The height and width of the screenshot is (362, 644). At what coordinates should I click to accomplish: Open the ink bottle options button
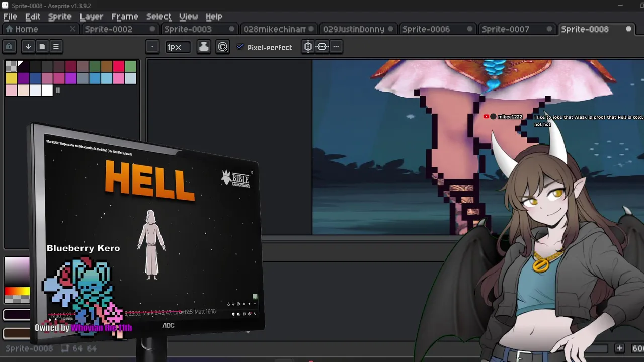click(x=204, y=47)
